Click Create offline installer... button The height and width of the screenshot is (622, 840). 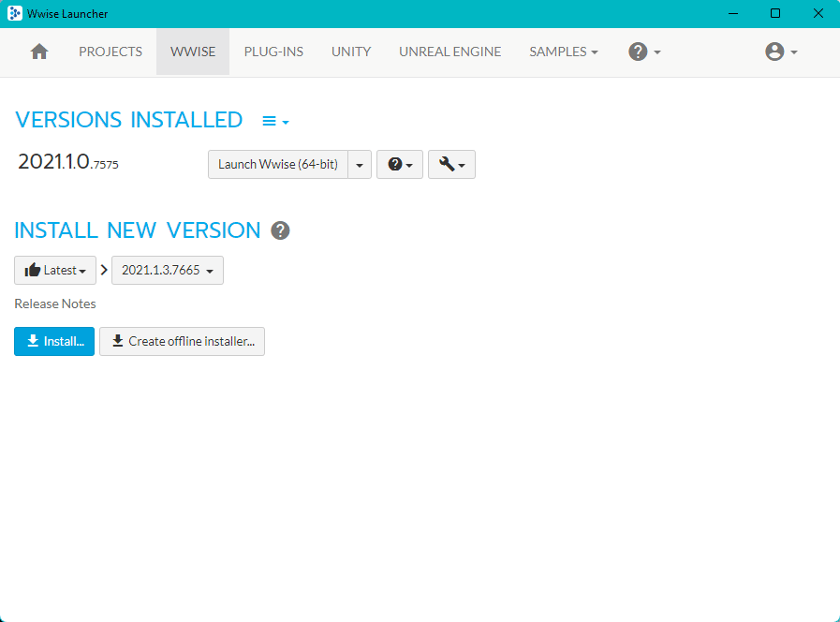[183, 341]
